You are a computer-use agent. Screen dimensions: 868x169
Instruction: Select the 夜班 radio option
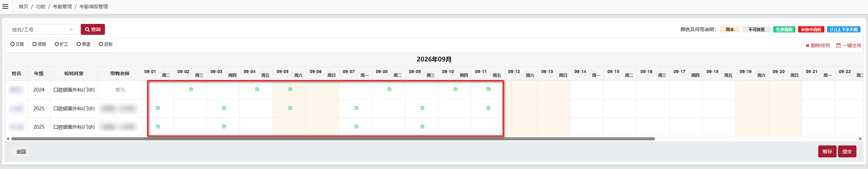39,44
